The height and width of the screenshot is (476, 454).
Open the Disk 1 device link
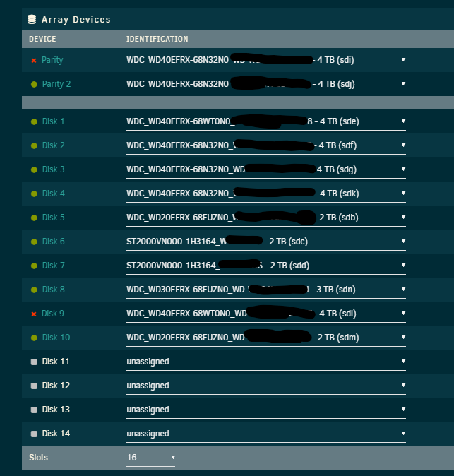(53, 121)
